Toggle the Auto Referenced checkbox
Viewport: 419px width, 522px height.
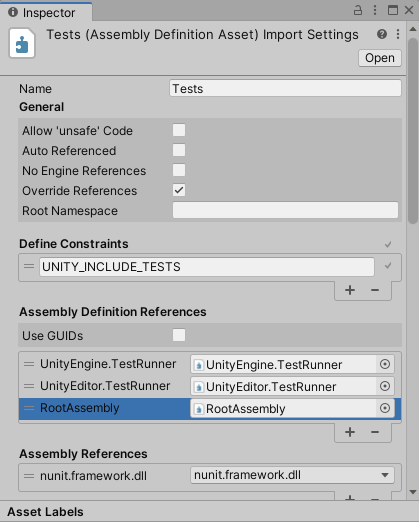(179, 150)
